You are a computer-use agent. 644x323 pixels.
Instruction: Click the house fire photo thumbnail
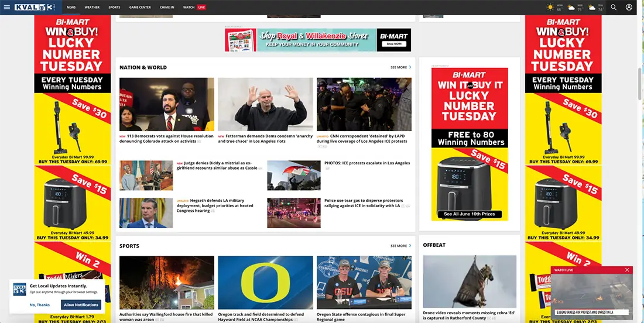167,283
